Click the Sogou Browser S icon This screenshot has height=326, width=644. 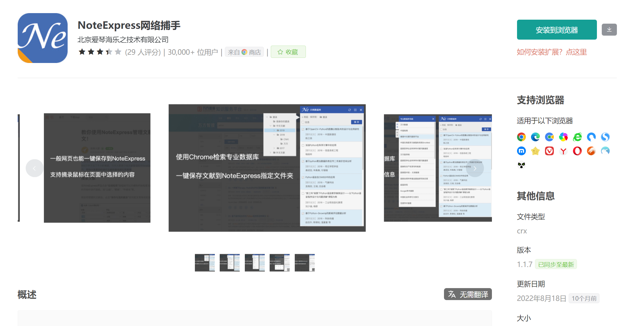pyautogui.click(x=605, y=137)
